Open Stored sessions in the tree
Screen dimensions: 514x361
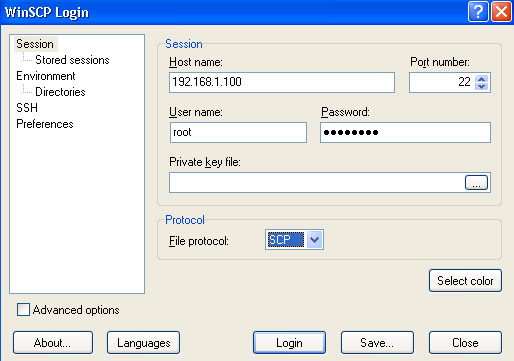pos(72,60)
